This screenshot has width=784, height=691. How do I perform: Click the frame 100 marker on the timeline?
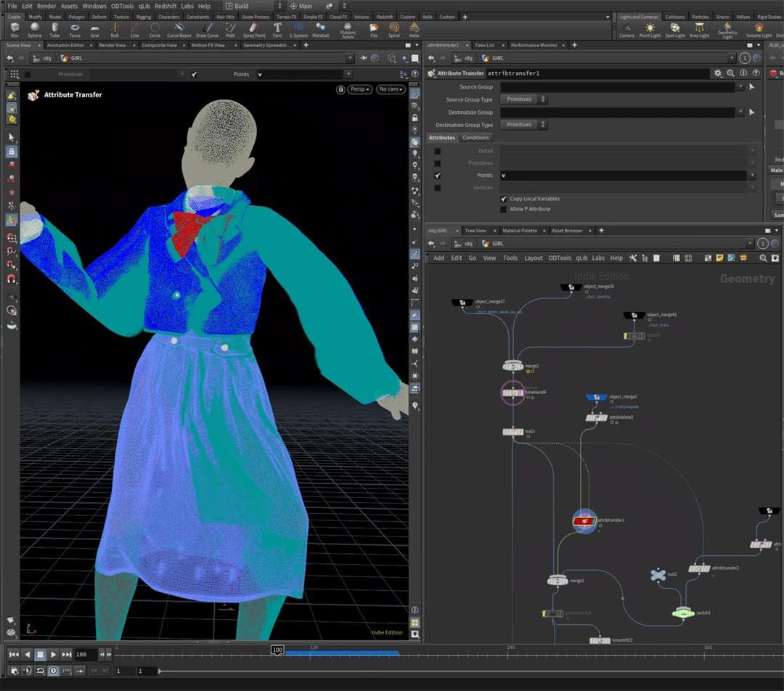(277, 650)
